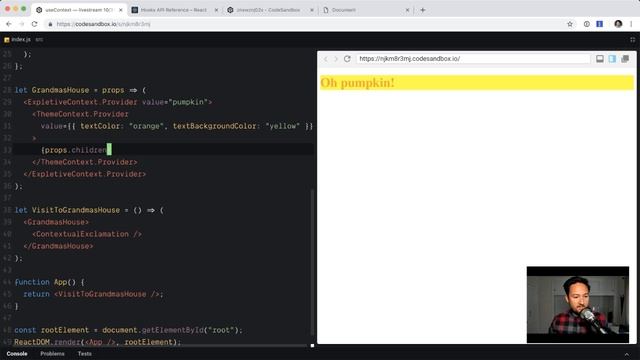Click the getElementById("root") call
The image size is (640, 360).
[x=190, y=330]
